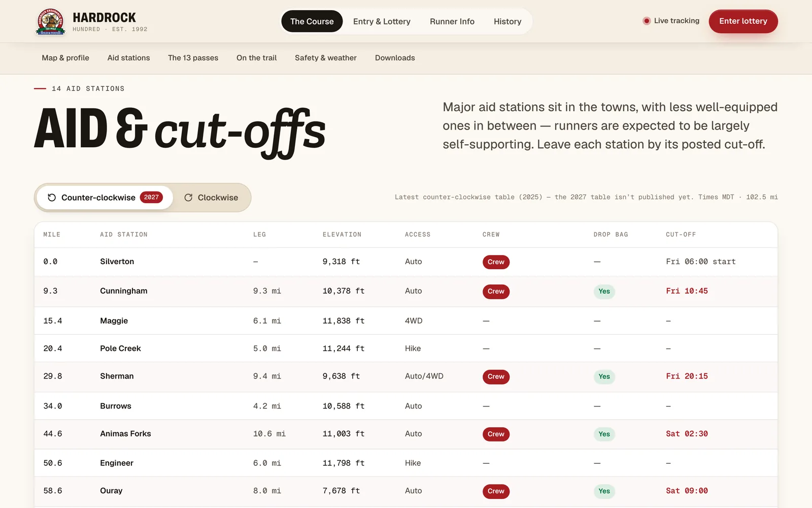Click the 2027 badge on Counter-clockwise
812x508 pixels.
(x=151, y=197)
